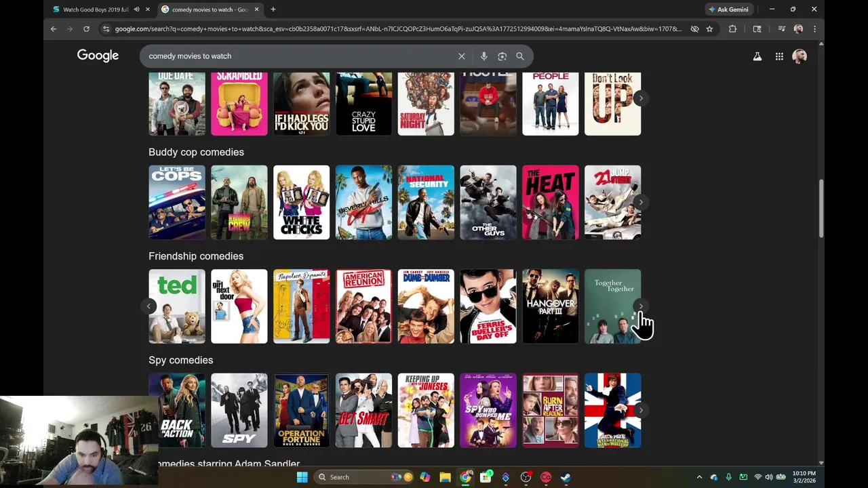Open the Operation Fortune poster

pyautogui.click(x=301, y=410)
